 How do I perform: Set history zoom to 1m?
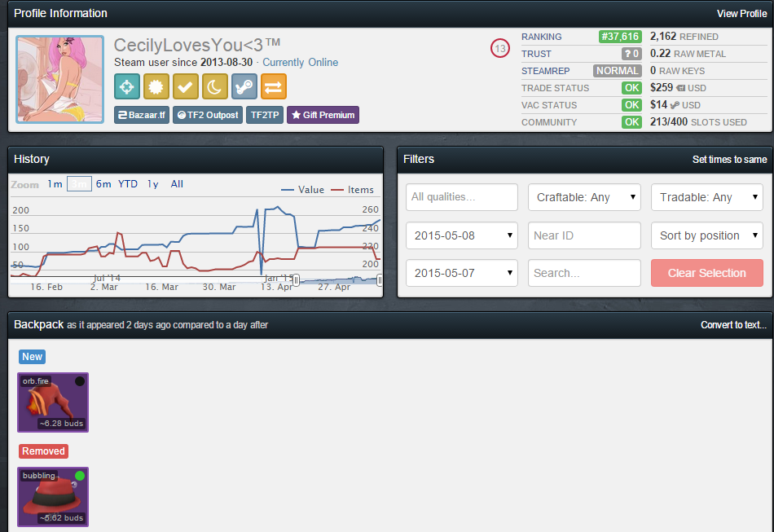55,184
